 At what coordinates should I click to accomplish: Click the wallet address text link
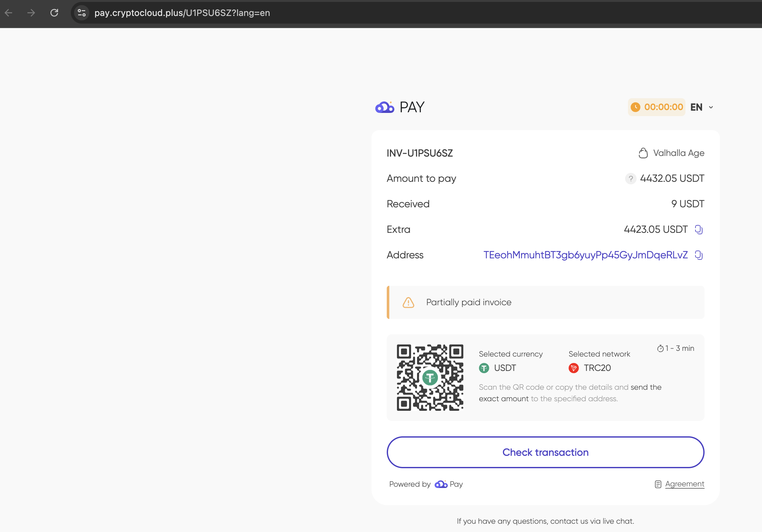point(586,255)
